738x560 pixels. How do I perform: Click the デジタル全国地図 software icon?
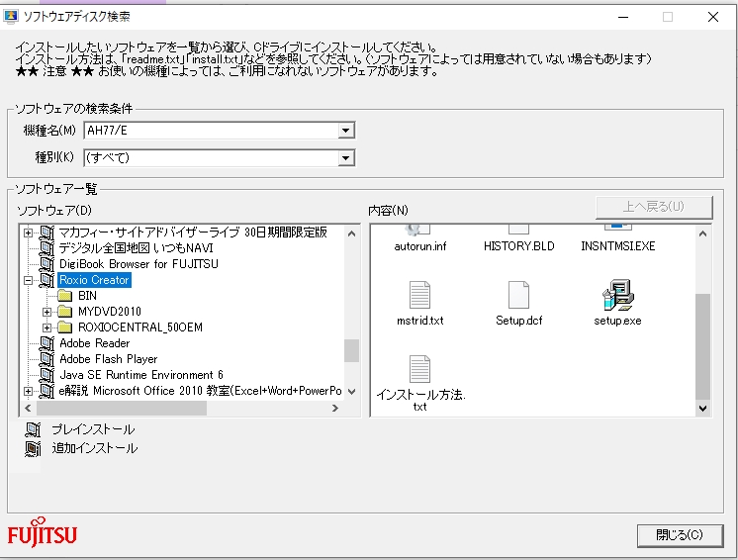[x=47, y=248]
